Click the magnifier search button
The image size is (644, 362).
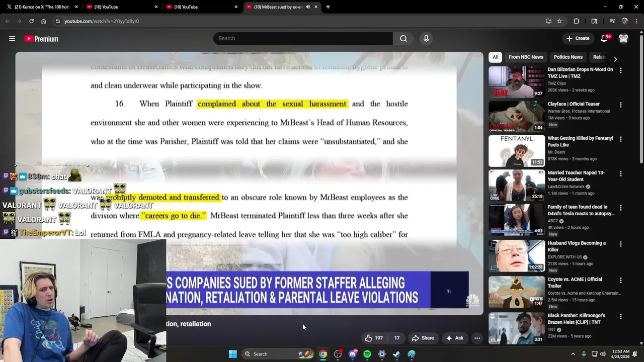click(x=404, y=39)
